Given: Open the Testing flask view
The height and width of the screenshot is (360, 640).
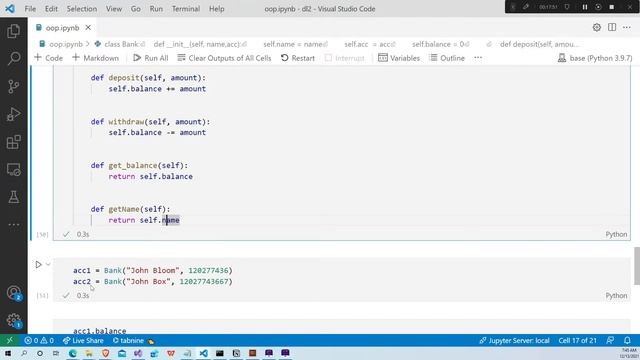Looking at the screenshot, I should pyautogui.click(x=13, y=197).
